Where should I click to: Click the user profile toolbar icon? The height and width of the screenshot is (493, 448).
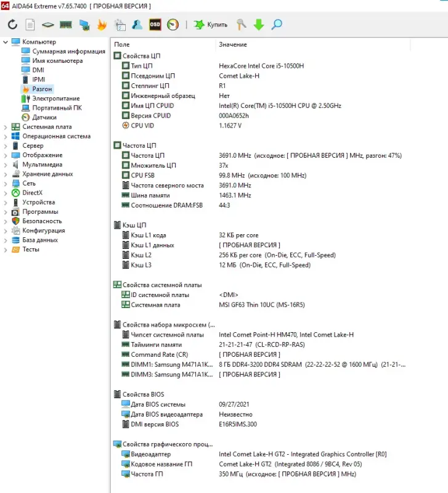(137, 25)
